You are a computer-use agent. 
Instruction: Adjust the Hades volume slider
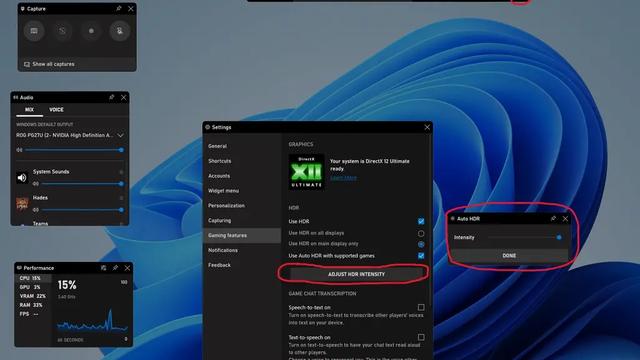tap(82, 210)
